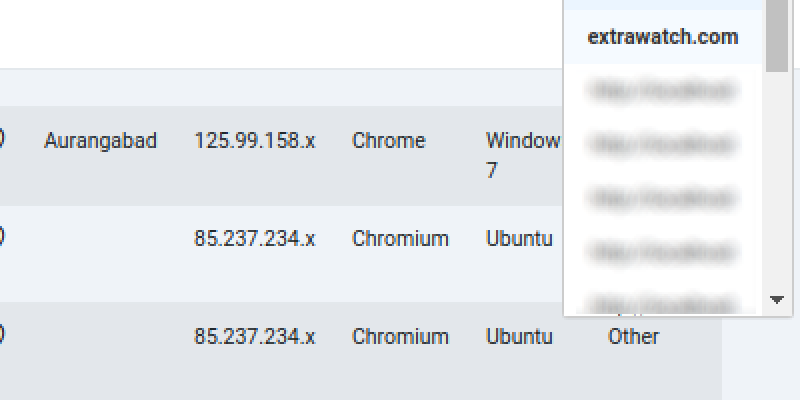Click the Chrome browser cell
The height and width of the screenshot is (400, 800).
(x=389, y=141)
